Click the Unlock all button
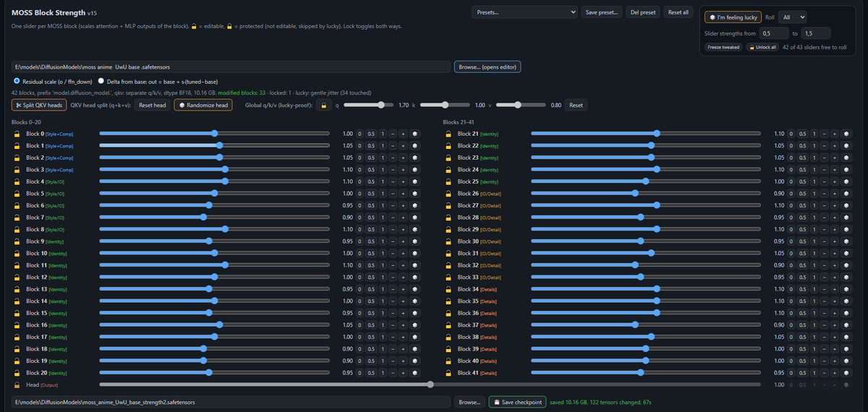 pyautogui.click(x=762, y=47)
